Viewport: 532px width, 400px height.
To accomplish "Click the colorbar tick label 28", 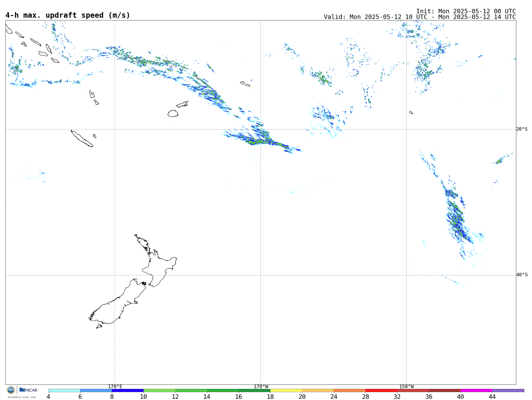I will (x=366, y=397).
